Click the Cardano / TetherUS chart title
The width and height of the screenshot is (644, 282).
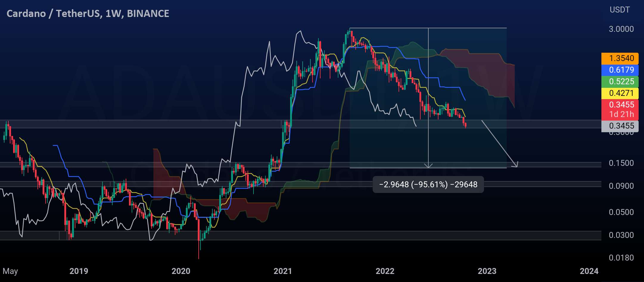tap(88, 13)
